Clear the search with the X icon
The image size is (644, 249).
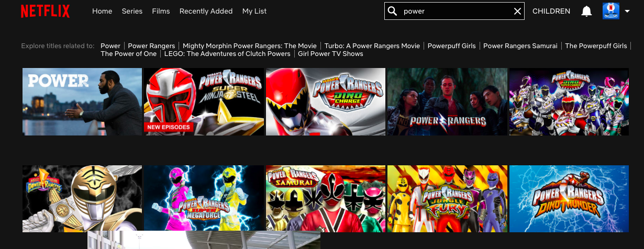coord(517,11)
